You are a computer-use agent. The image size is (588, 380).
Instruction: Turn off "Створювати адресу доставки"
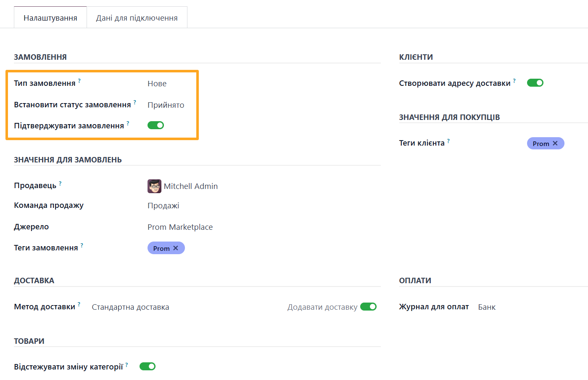click(535, 82)
